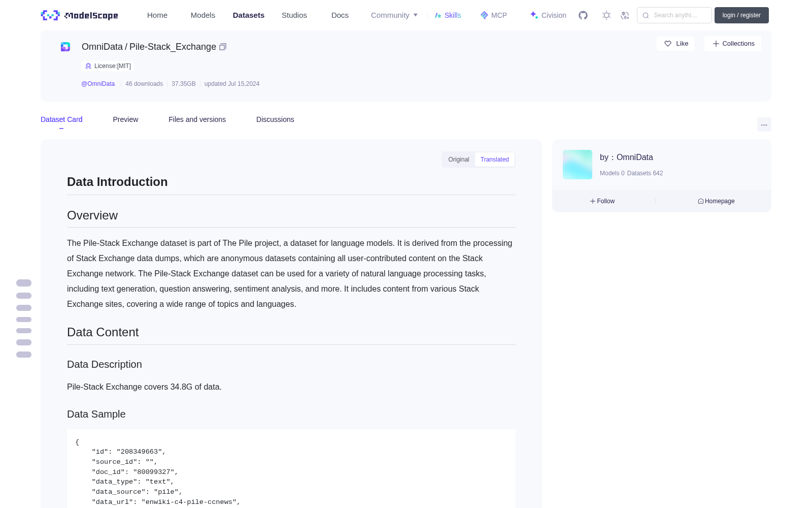Open the three-dots more options button
This screenshot has height=508, width=812.
click(x=764, y=124)
